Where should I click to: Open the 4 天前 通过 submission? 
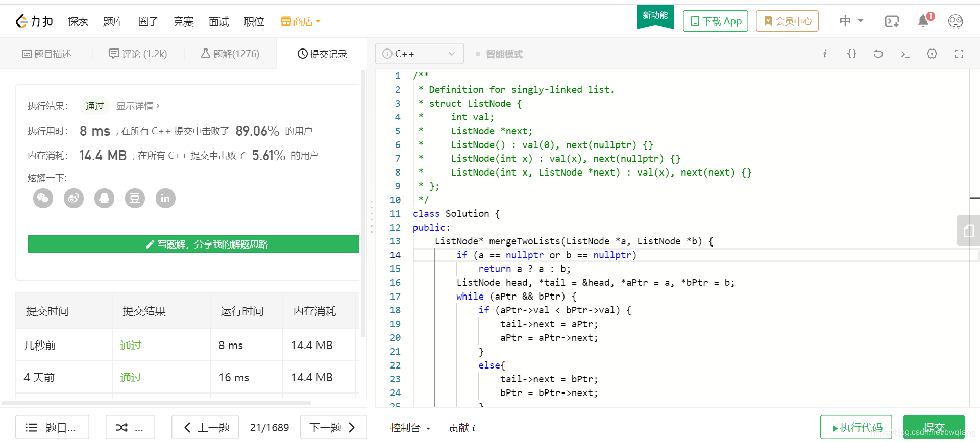click(131, 378)
